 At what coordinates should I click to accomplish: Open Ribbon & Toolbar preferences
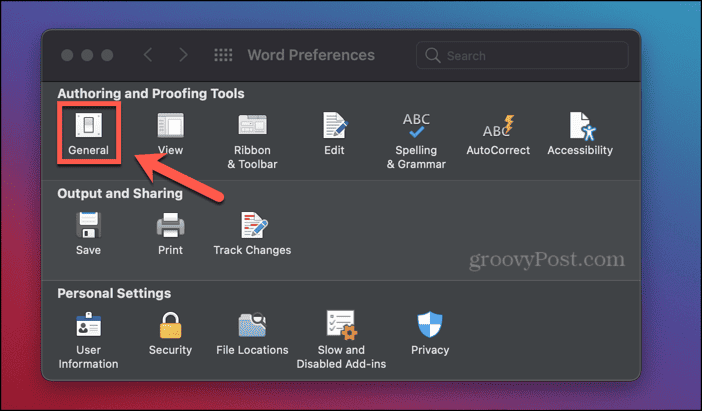click(x=253, y=140)
